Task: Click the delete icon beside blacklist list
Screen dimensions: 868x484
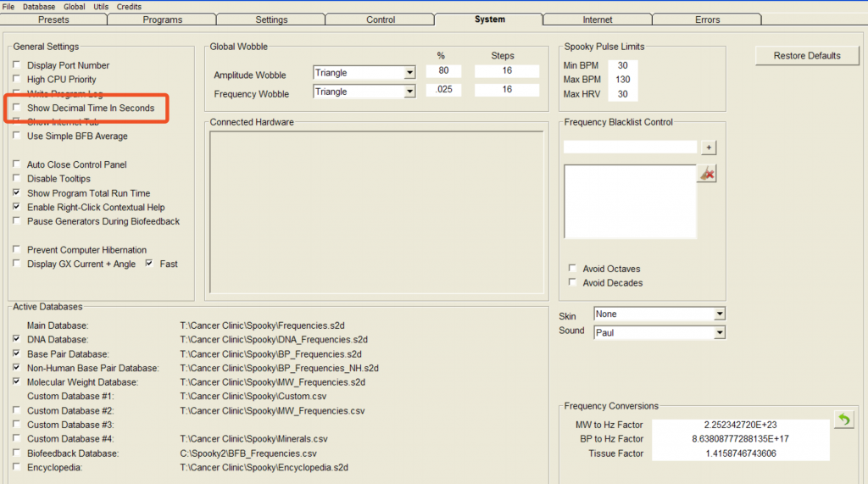Action: (x=707, y=174)
